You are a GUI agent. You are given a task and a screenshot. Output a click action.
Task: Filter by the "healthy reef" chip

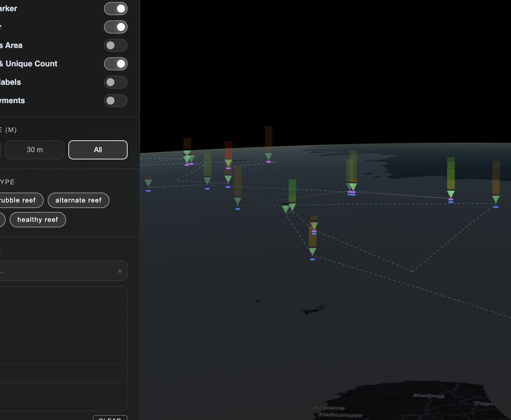[38, 220]
